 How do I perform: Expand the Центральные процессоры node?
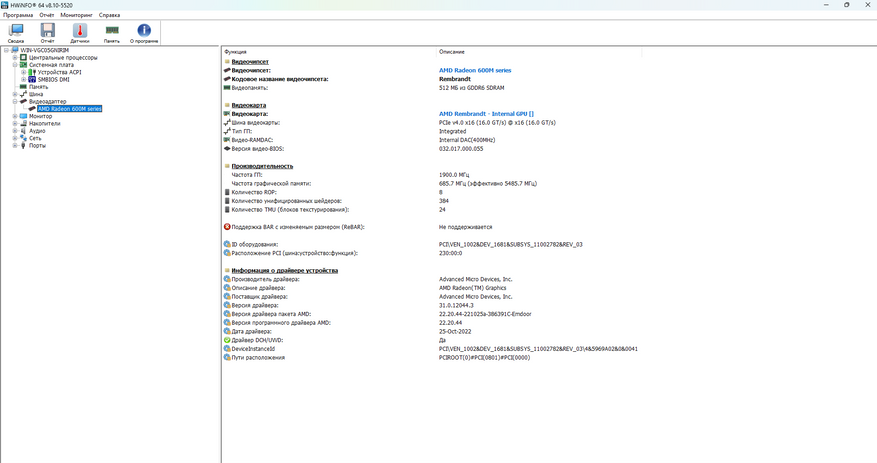point(15,58)
